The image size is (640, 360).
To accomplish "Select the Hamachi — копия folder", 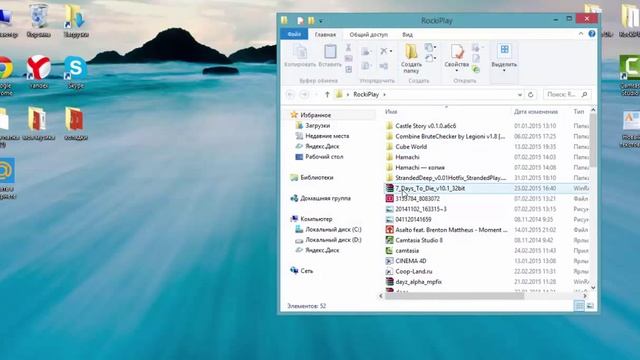I will pos(420,167).
